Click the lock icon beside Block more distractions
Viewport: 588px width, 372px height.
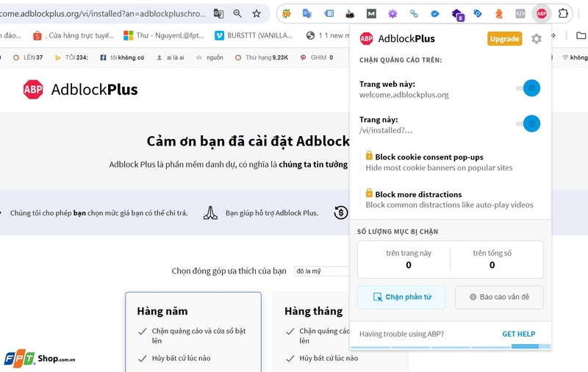pyautogui.click(x=369, y=193)
